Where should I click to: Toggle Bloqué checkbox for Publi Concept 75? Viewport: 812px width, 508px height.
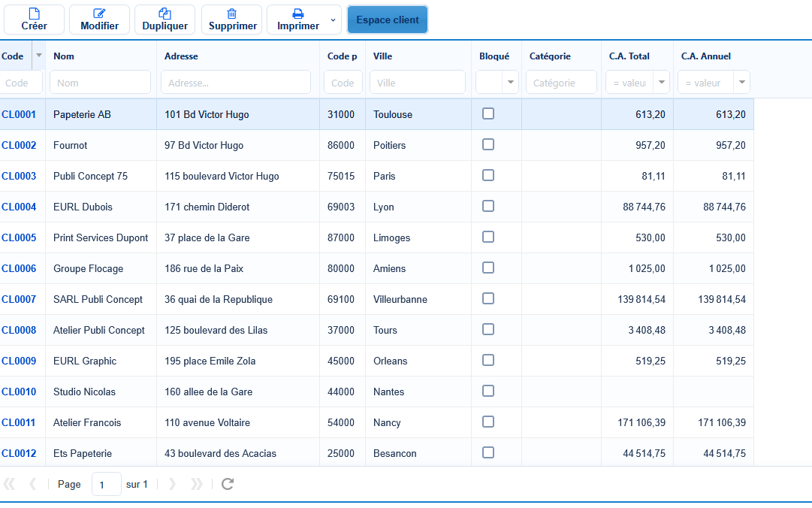[488, 175]
